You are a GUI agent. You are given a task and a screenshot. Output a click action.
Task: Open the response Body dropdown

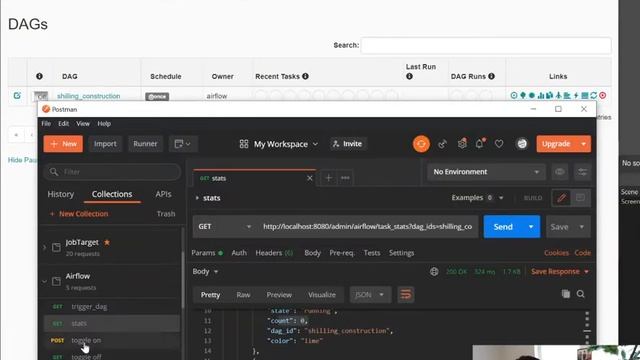[205, 272]
